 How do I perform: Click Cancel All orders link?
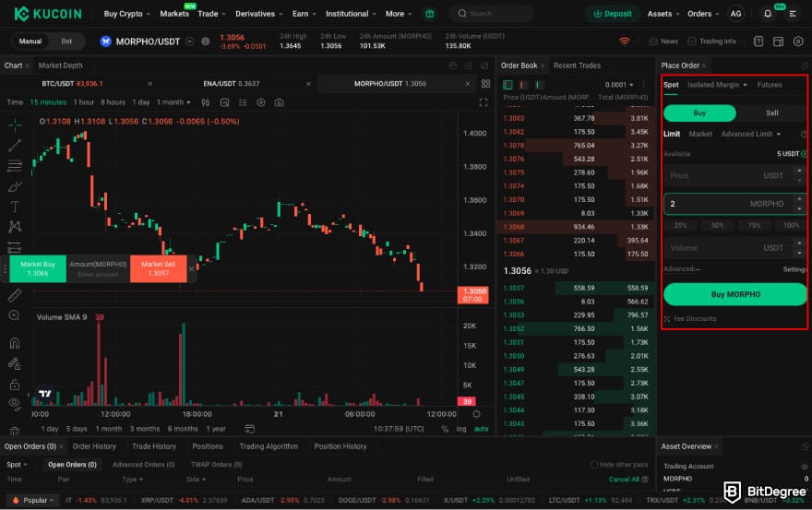pyautogui.click(x=624, y=480)
